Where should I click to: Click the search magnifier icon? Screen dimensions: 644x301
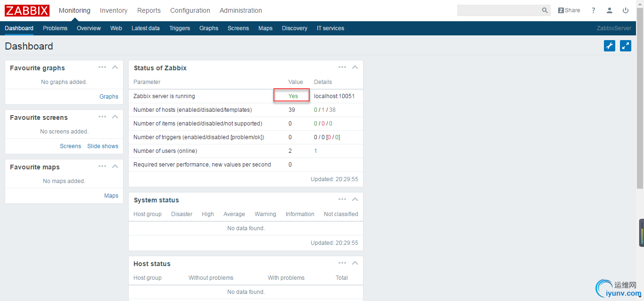coord(545,10)
